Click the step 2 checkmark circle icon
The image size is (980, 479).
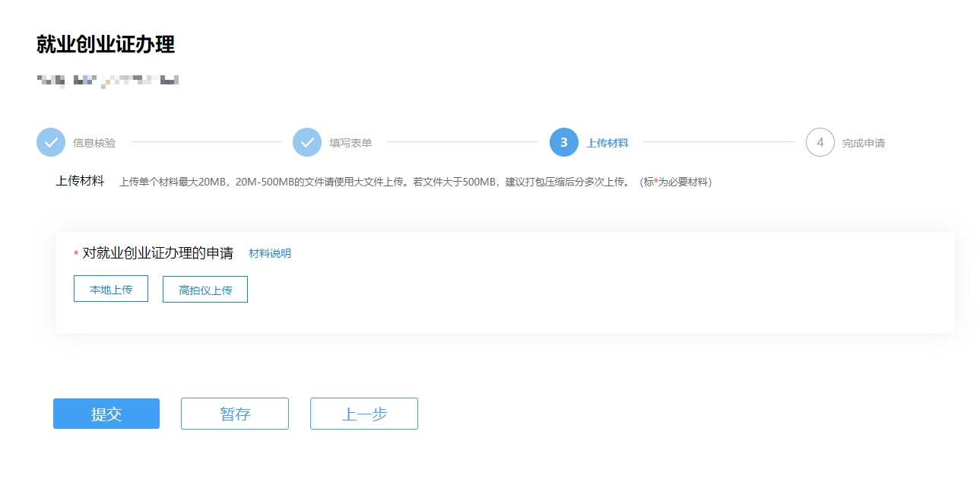(x=307, y=142)
